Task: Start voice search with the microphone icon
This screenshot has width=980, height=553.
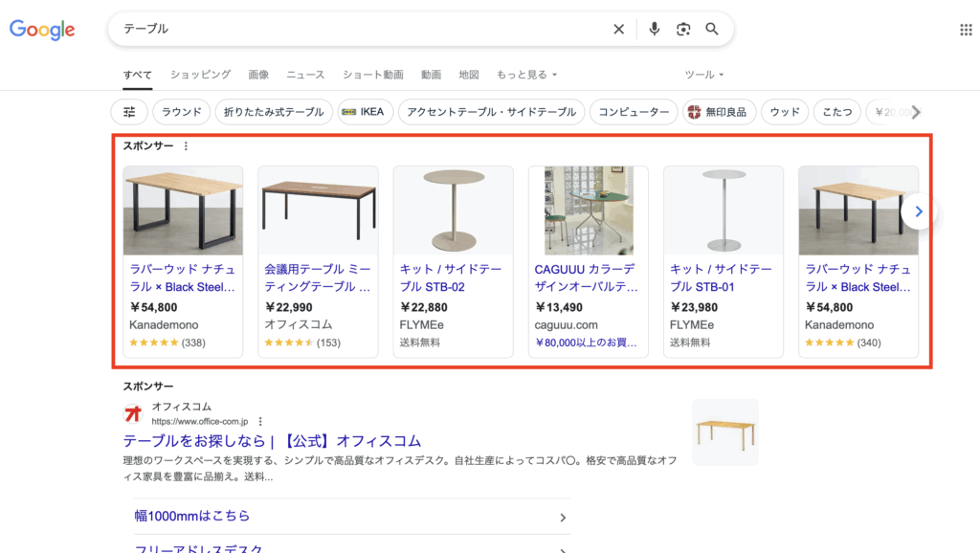Action: tap(654, 29)
